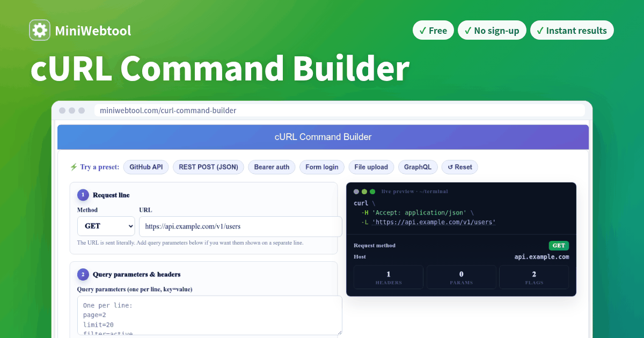Click the step 2 circle badge

[83, 275]
